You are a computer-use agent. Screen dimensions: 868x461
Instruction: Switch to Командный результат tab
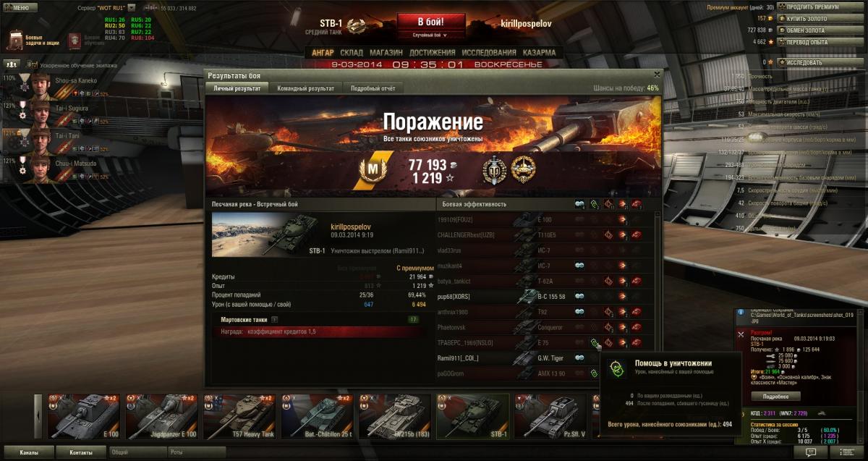[x=306, y=88]
